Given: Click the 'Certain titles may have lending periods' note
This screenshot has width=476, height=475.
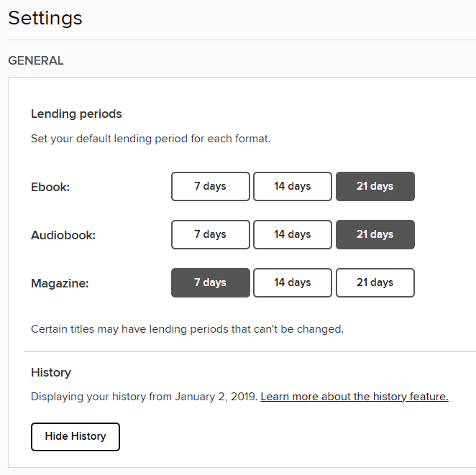Looking at the screenshot, I should tap(187, 329).
